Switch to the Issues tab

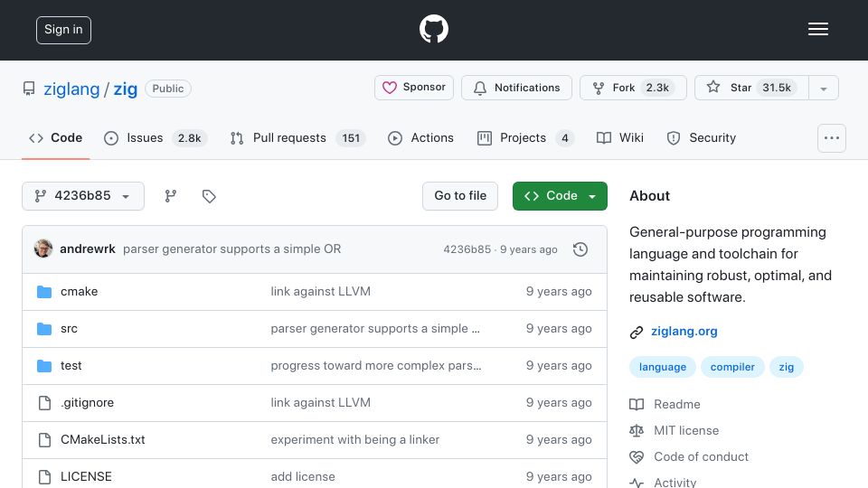(x=156, y=137)
